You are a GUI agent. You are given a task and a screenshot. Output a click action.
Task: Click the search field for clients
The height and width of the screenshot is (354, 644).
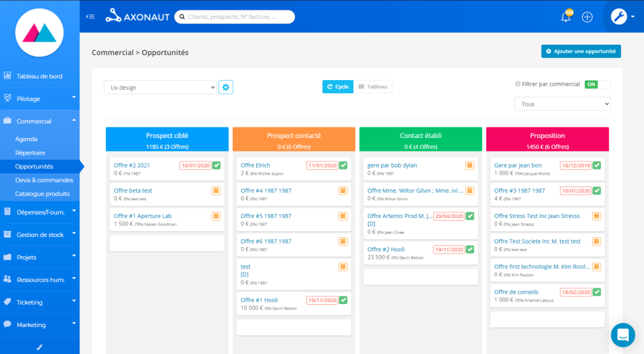coord(233,16)
